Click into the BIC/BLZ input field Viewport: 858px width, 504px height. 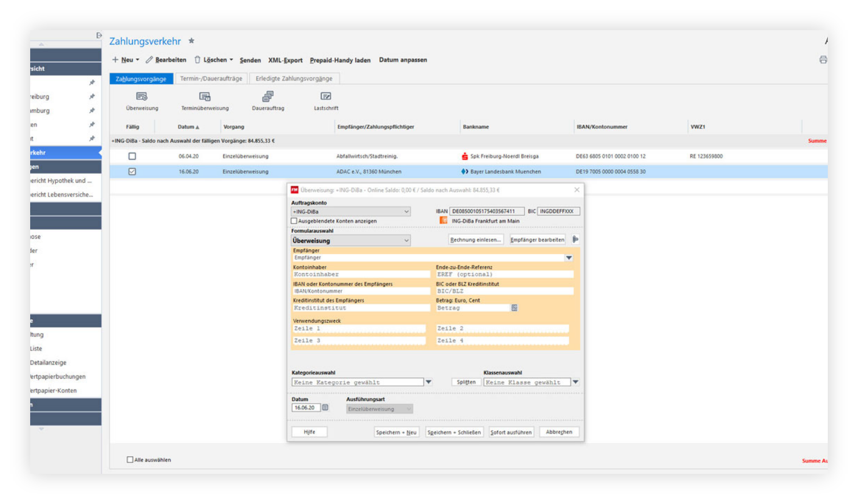[x=504, y=291]
